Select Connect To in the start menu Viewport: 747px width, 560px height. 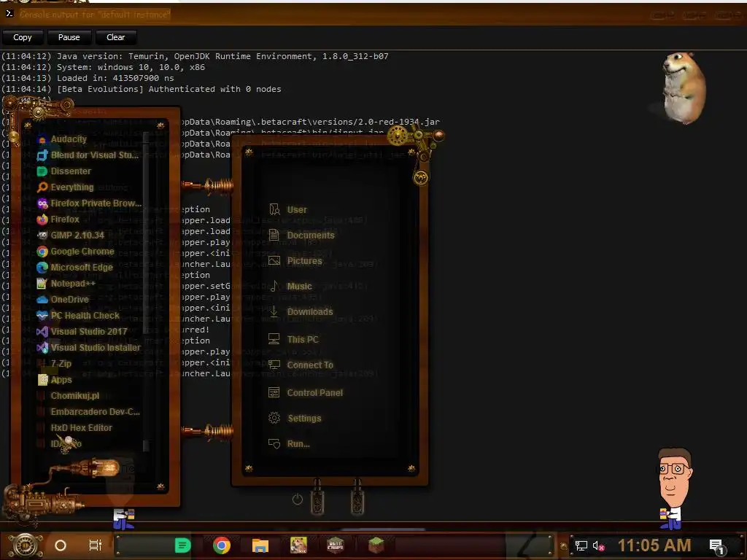pos(301,365)
